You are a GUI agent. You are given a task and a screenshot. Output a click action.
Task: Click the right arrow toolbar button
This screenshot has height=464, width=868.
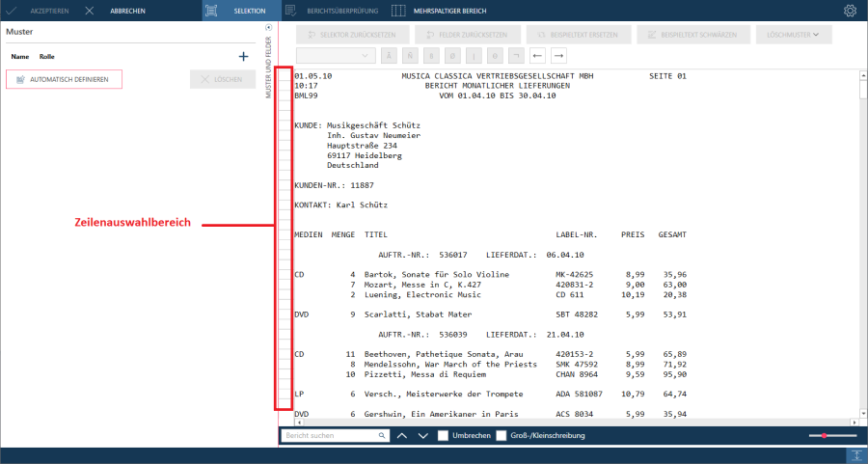[x=558, y=56]
